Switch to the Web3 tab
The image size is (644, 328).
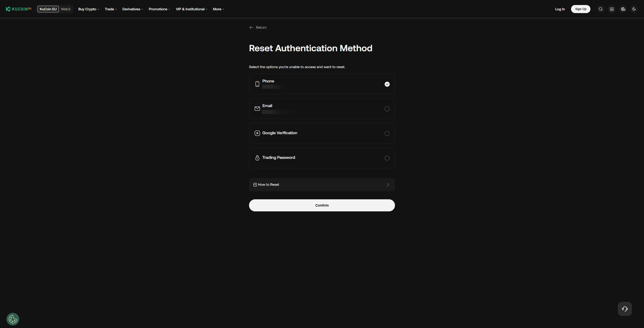pos(65,9)
